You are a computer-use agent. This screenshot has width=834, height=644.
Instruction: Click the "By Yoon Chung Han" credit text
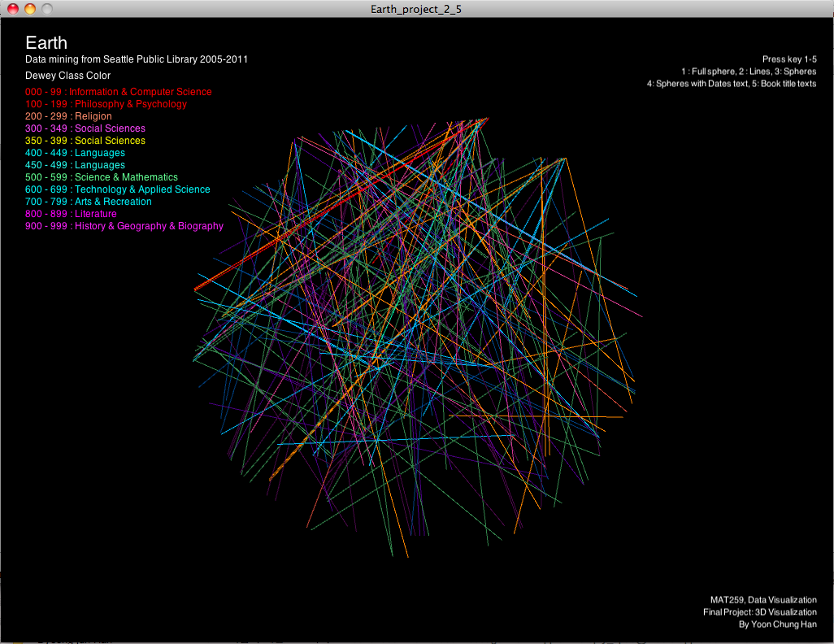[x=777, y=624]
